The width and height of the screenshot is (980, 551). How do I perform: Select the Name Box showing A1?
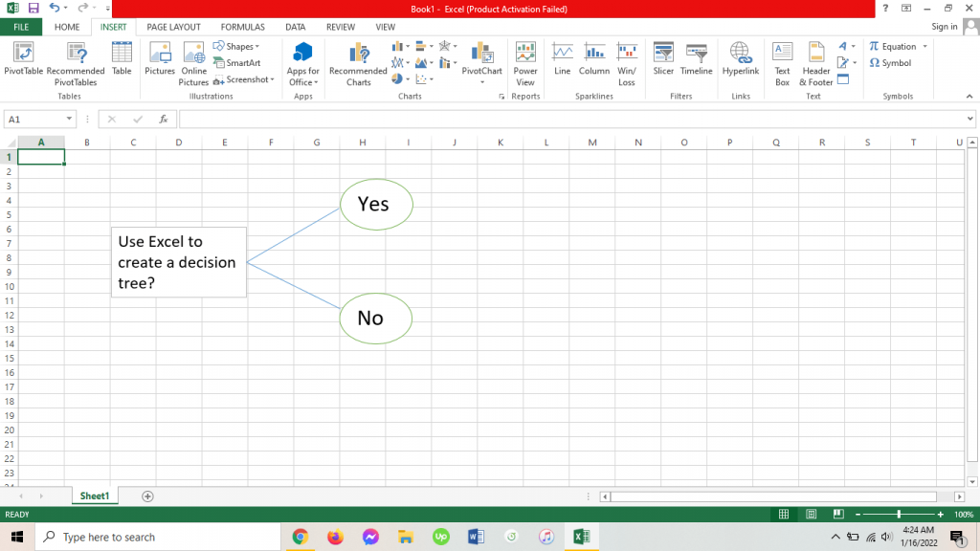click(32, 119)
